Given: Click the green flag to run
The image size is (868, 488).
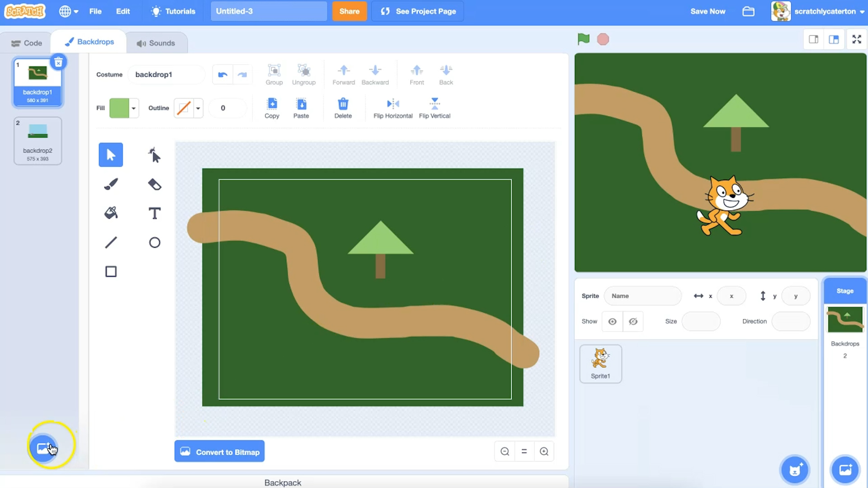Looking at the screenshot, I should pyautogui.click(x=583, y=39).
